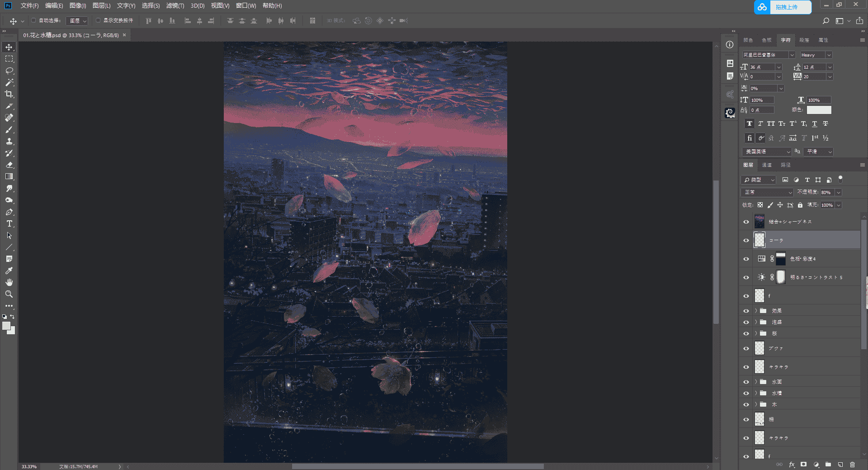Select the Horizontal Type tool

pos(9,223)
